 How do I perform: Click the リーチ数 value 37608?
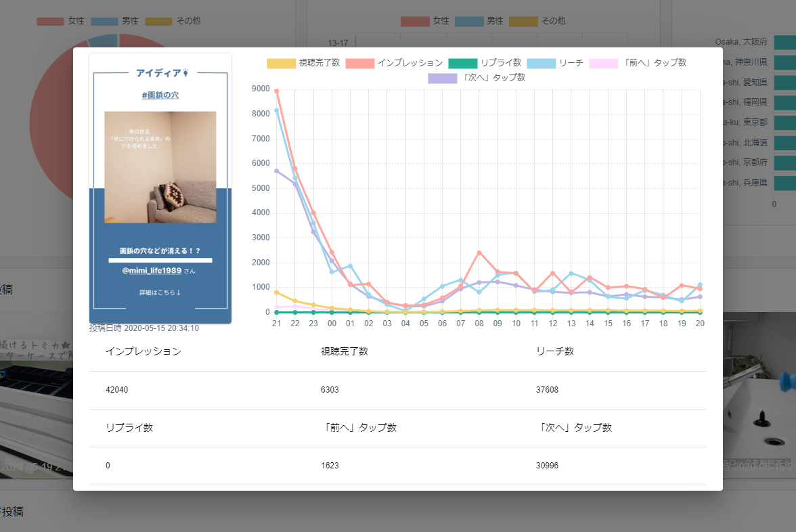pos(547,390)
